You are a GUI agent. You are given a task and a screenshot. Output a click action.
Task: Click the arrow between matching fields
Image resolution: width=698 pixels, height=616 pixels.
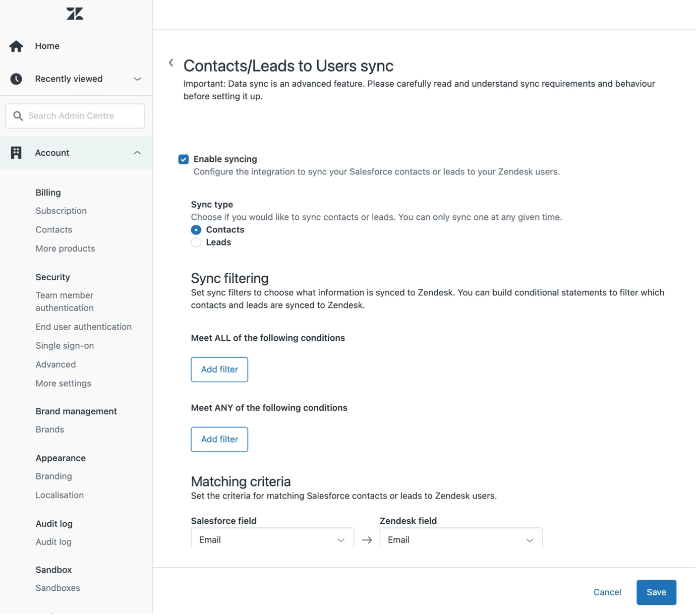[x=368, y=542]
